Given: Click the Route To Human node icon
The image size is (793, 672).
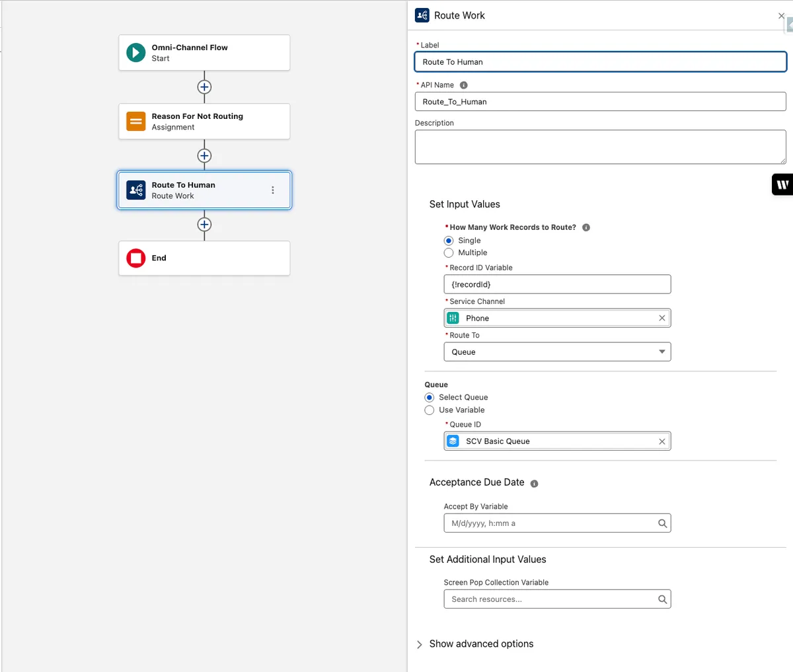Looking at the screenshot, I should pyautogui.click(x=136, y=190).
